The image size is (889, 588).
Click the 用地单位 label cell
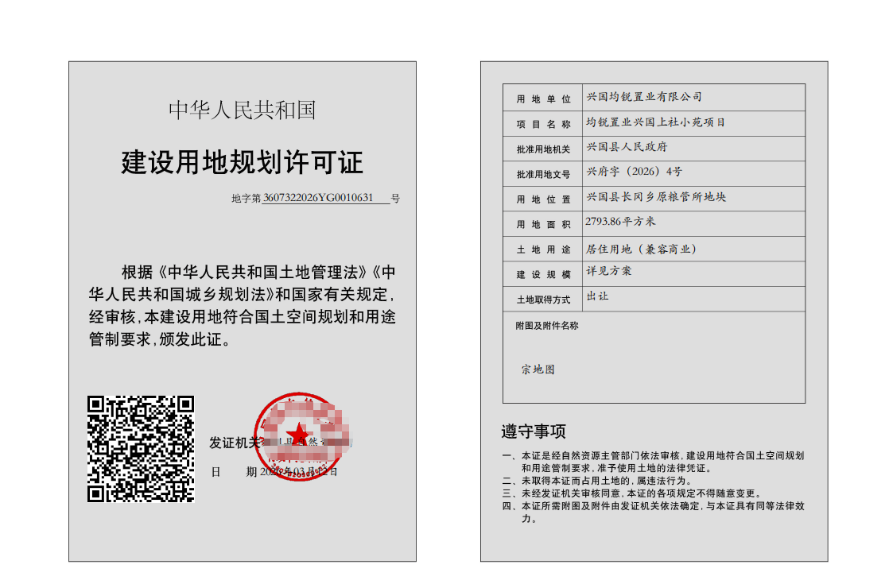coord(543,99)
